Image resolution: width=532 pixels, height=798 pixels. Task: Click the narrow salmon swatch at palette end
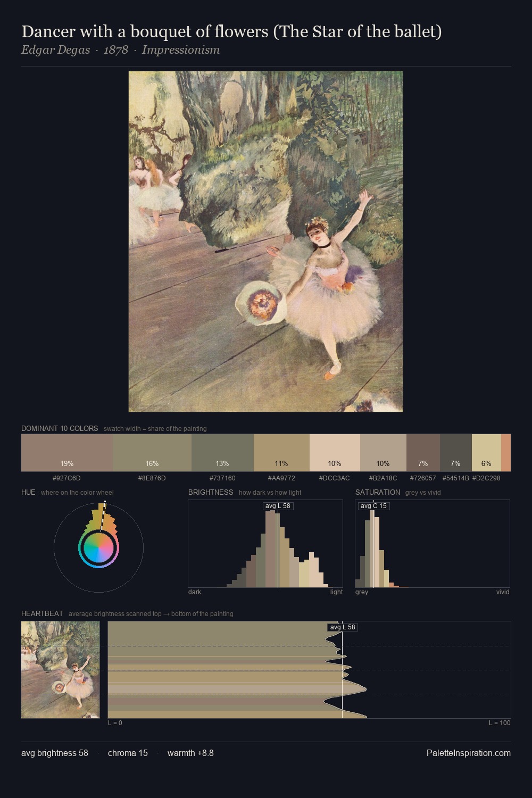click(x=506, y=453)
